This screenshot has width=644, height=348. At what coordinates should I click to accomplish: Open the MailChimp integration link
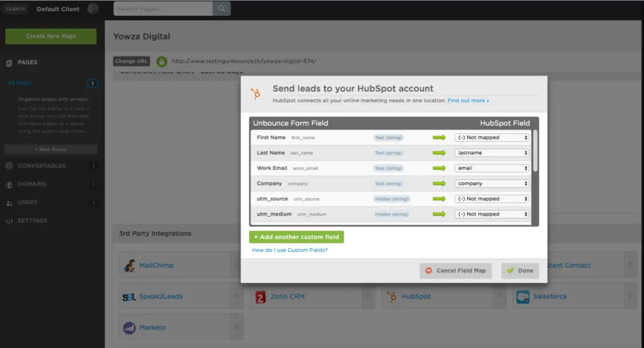[156, 266]
